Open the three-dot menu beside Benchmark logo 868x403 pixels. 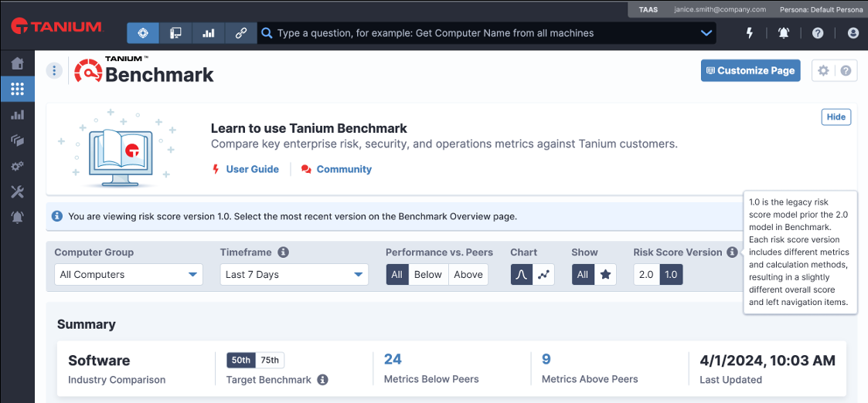(53, 71)
